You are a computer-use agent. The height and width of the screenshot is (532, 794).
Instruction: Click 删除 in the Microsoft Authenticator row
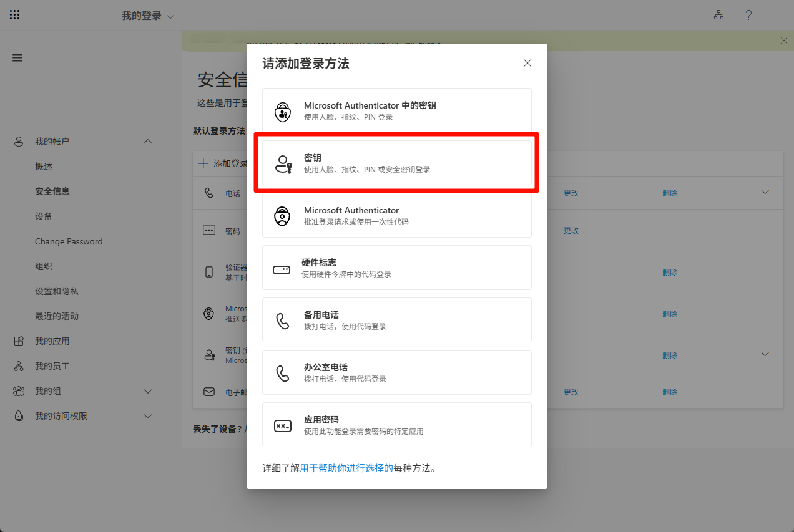point(670,314)
